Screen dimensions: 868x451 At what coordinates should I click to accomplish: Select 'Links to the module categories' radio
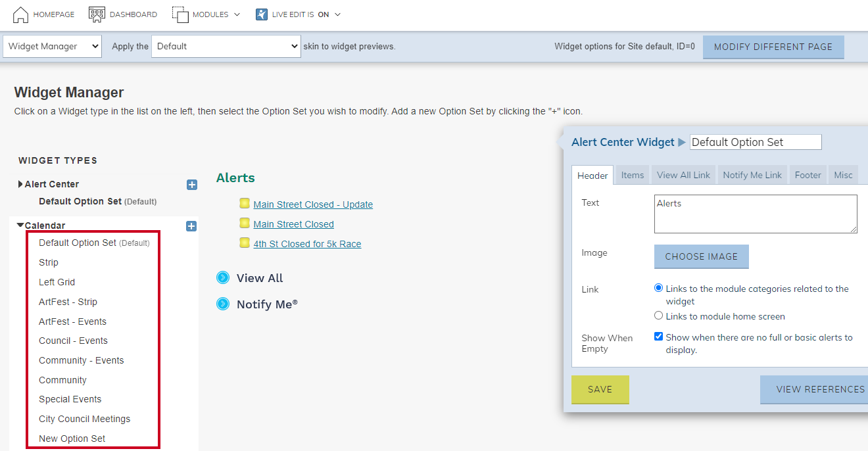click(x=658, y=288)
